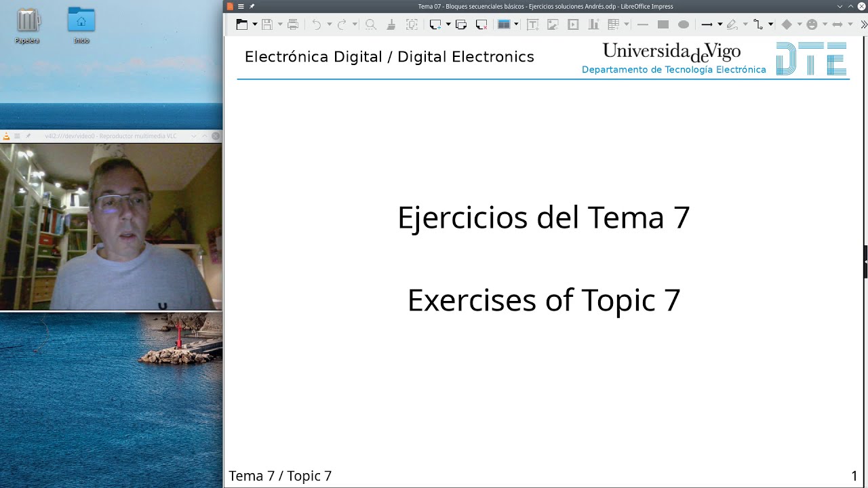868x488 pixels.
Task: Click the webcam video in VLC window
Action: [111, 226]
